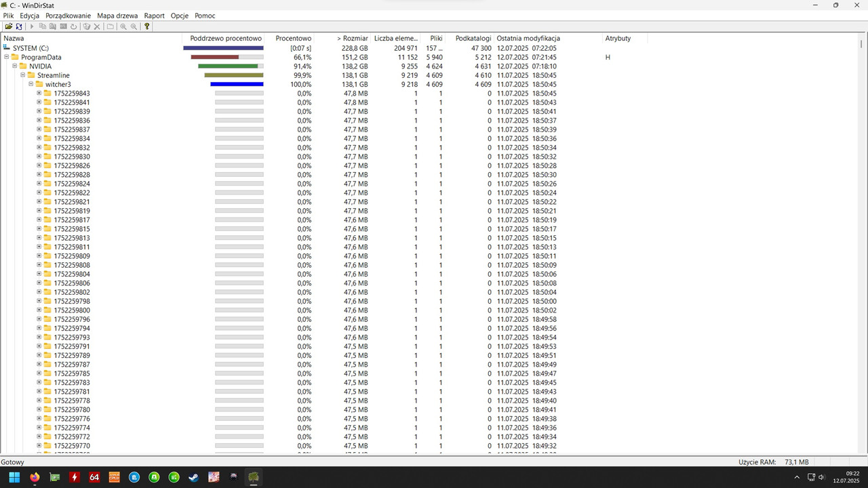Collapse the ProgramData folder
Image resolution: width=868 pixels, height=488 pixels.
7,57
